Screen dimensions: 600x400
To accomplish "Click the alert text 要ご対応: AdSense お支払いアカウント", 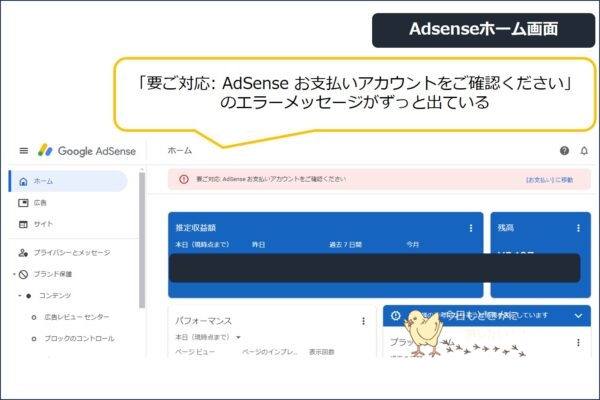I will (x=271, y=179).
